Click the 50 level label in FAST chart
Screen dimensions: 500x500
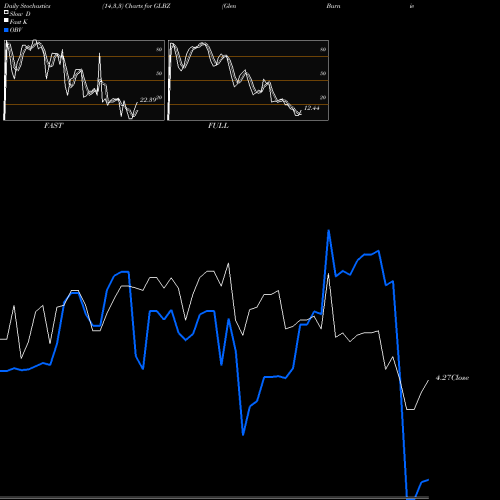(159, 73)
